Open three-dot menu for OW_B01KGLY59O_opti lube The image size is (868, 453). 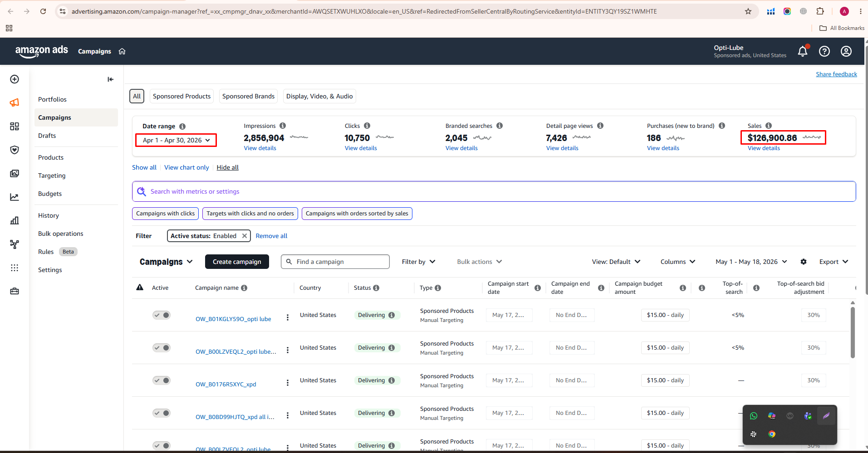(288, 317)
